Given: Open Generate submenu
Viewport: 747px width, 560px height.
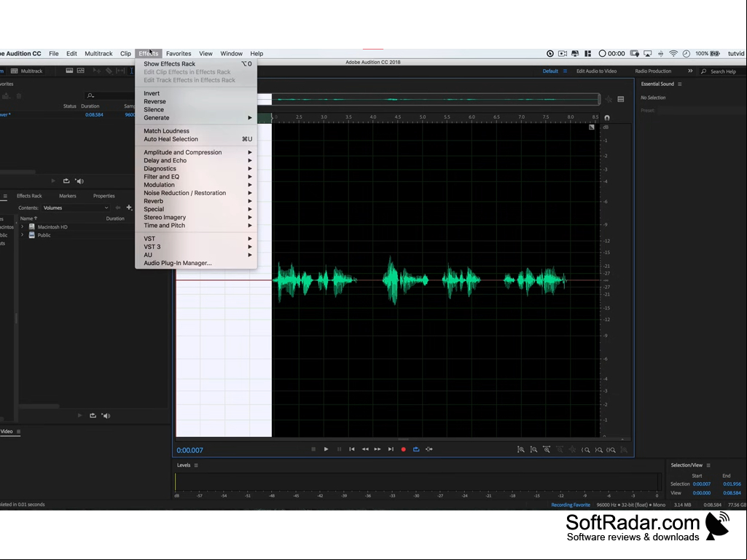Looking at the screenshot, I should tap(196, 118).
